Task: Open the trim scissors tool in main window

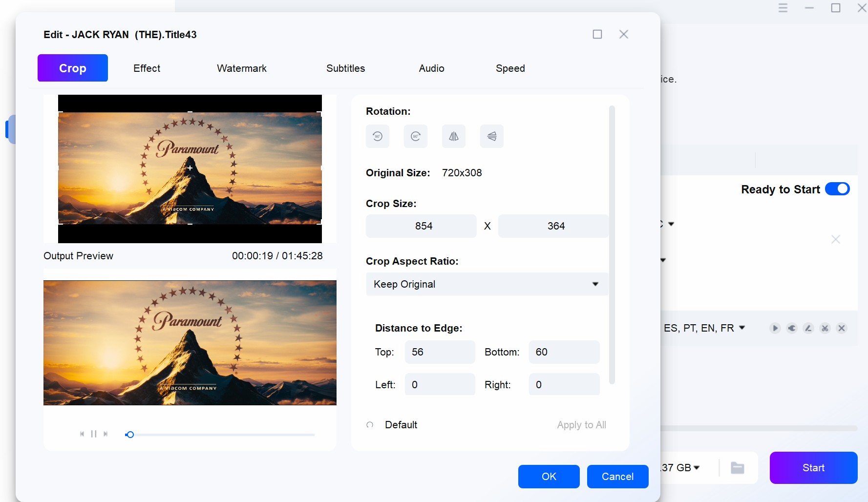Action: point(825,328)
